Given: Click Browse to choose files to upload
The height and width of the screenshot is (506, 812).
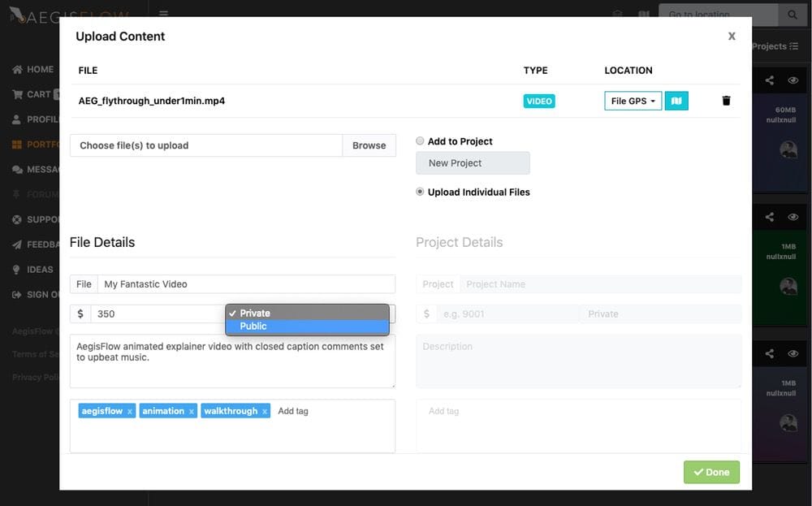Looking at the screenshot, I should click(369, 145).
